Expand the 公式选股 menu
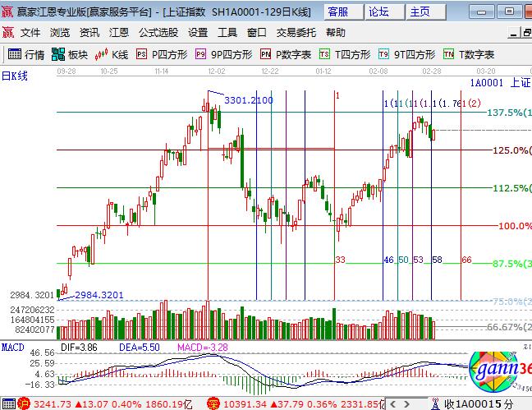Viewport: 532px width, 410px height. tap(158, 33)
